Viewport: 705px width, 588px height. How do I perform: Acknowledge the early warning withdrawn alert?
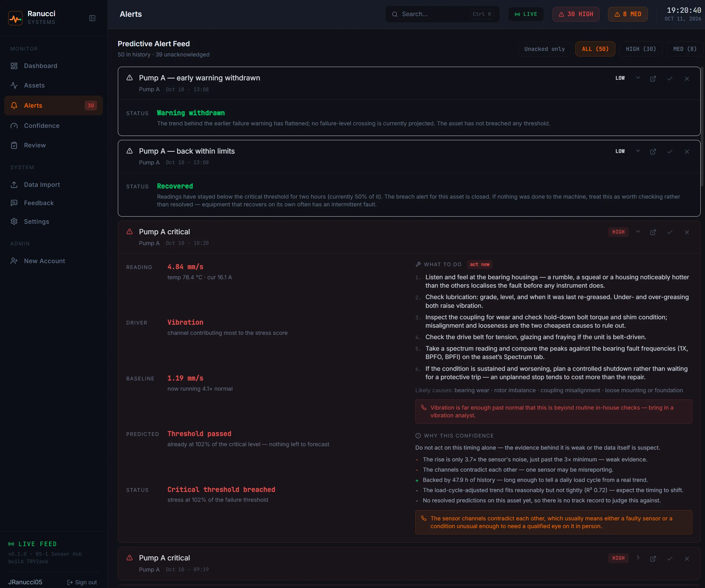point(670,79)
